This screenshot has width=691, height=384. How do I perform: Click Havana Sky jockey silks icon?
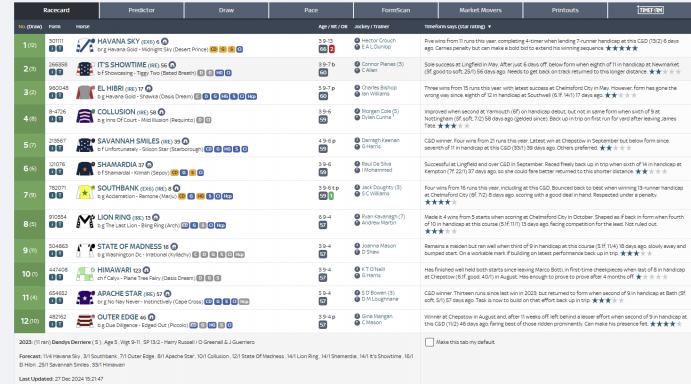85,45
